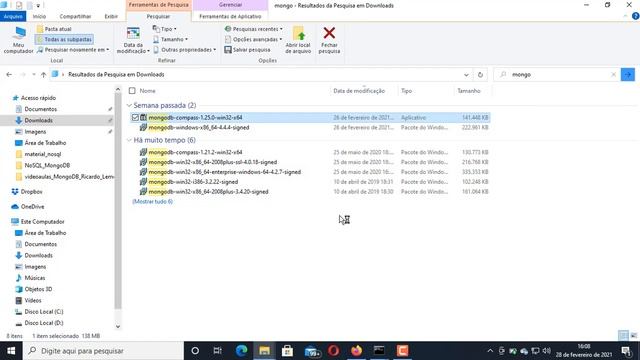Open the NoSQL_MongoDB folder
The width and height of the screenshot is (640, 360).
(47, 165)
